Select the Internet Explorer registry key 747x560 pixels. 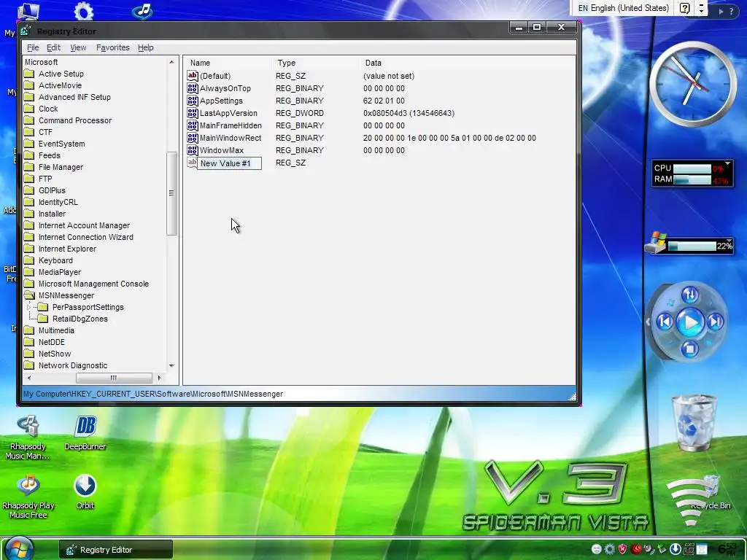pos(67,249)
